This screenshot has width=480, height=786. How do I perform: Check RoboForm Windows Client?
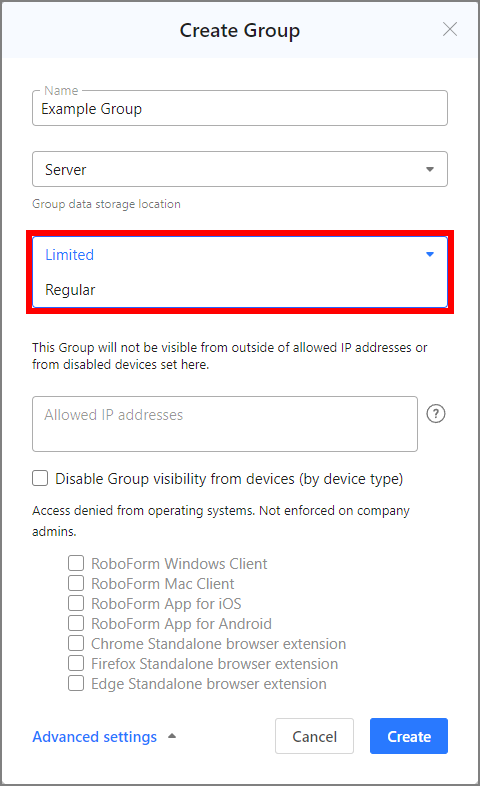coord(76,563)
